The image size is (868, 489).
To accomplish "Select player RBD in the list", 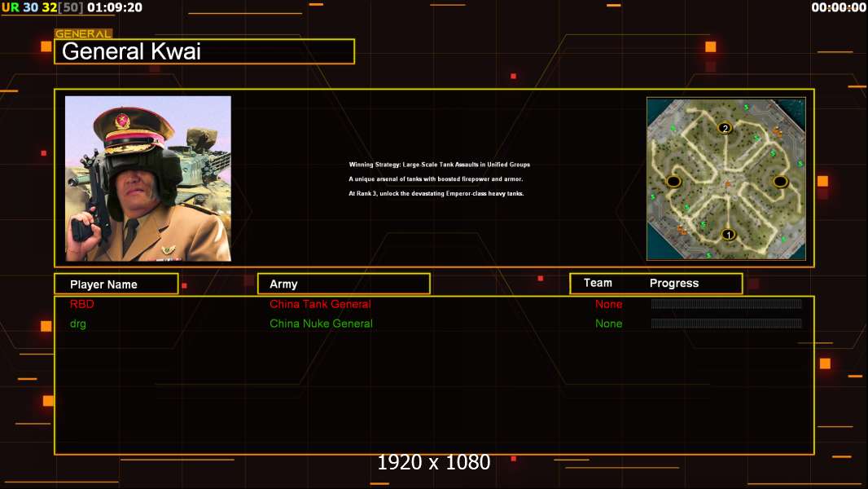I will click(x=82, y=304).
